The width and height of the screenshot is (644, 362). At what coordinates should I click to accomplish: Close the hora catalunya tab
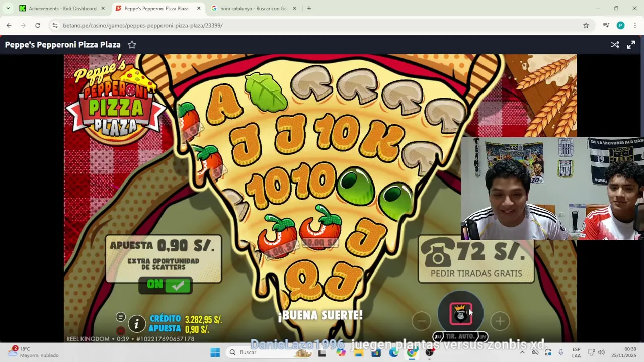pos(294,8)
